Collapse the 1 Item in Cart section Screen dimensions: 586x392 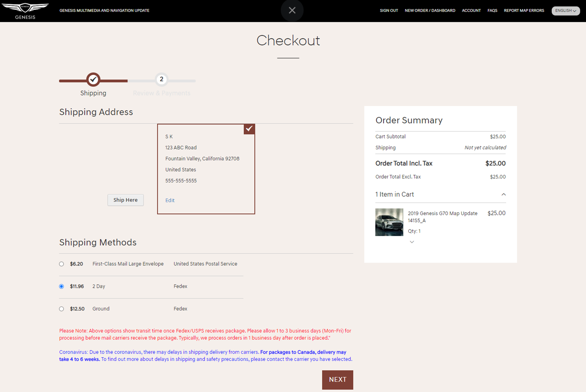point(504,194)
